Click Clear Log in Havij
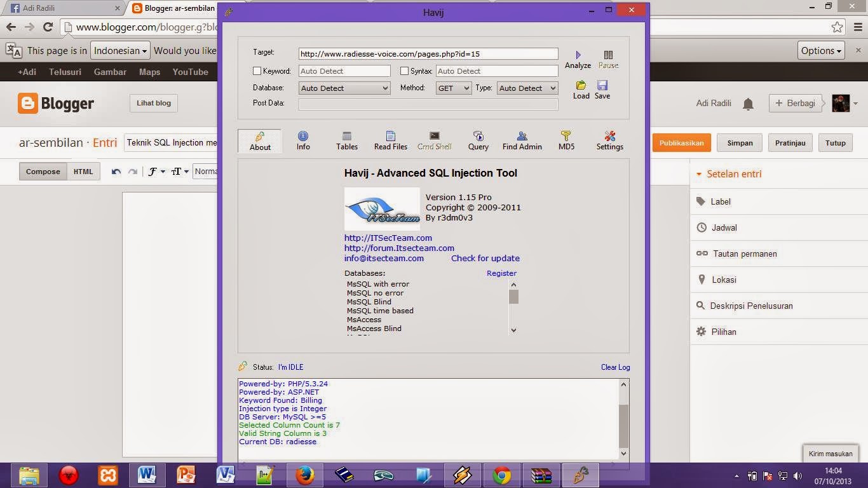Viewport: 868px width, 488px height. coord(616,367)
